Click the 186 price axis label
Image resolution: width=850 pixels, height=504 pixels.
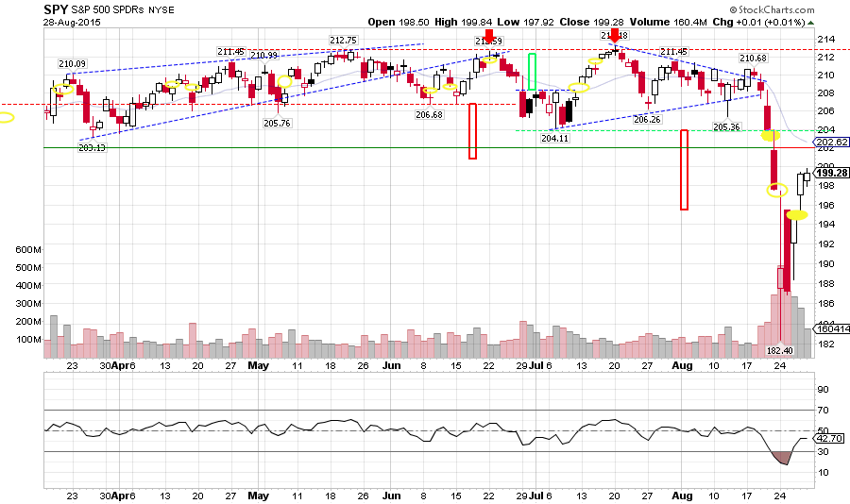825,304
